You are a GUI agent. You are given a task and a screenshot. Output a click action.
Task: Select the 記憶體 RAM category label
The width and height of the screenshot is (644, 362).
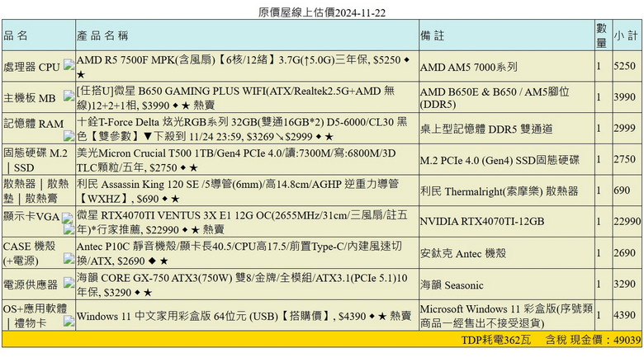pyautogui.click(x=34, y=124)
